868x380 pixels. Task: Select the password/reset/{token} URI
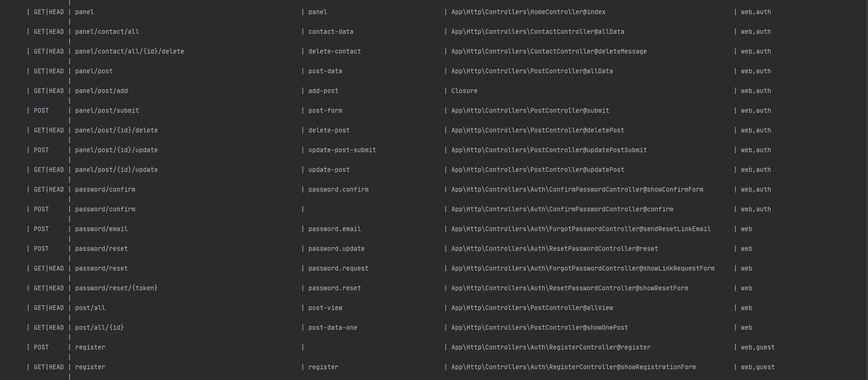pos(116,288)
